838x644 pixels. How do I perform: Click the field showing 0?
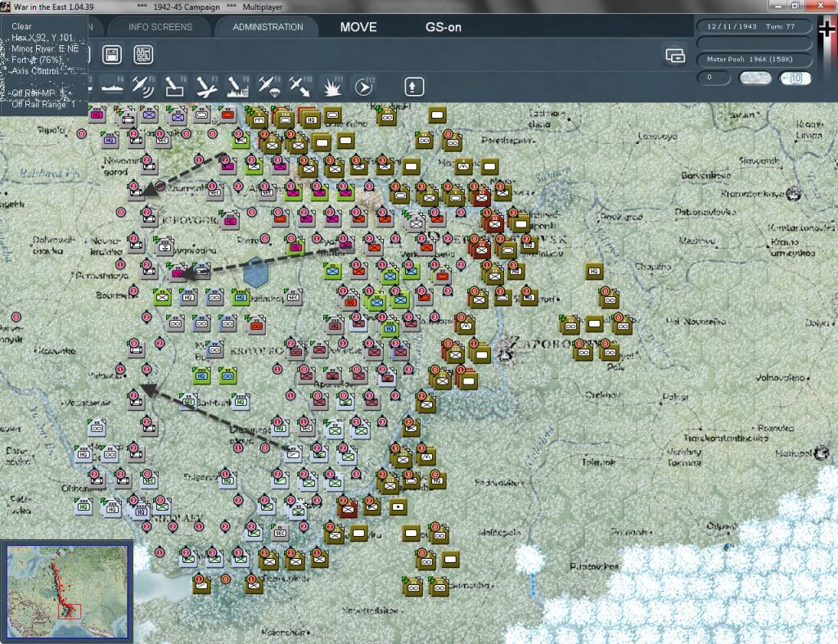click(714, 78)
